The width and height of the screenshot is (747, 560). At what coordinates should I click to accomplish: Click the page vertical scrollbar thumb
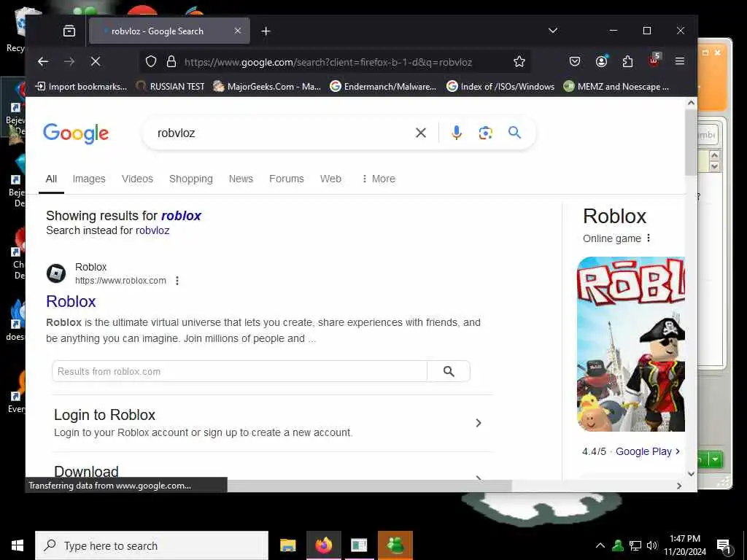[691, 142]
